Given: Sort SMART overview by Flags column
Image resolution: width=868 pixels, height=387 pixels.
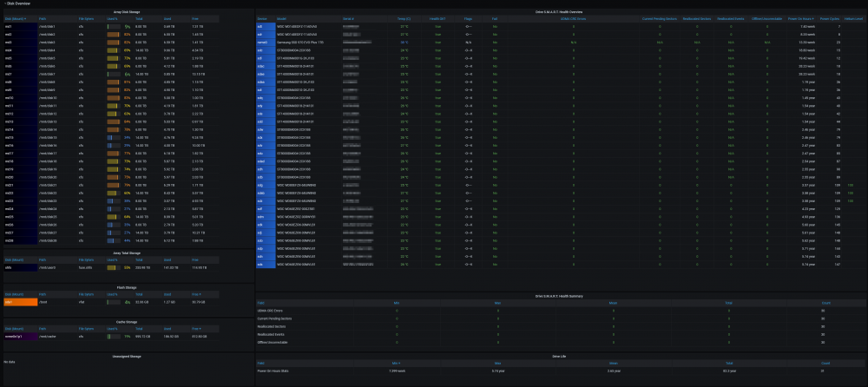Looking at the screenshot, I should coord(469,19).
